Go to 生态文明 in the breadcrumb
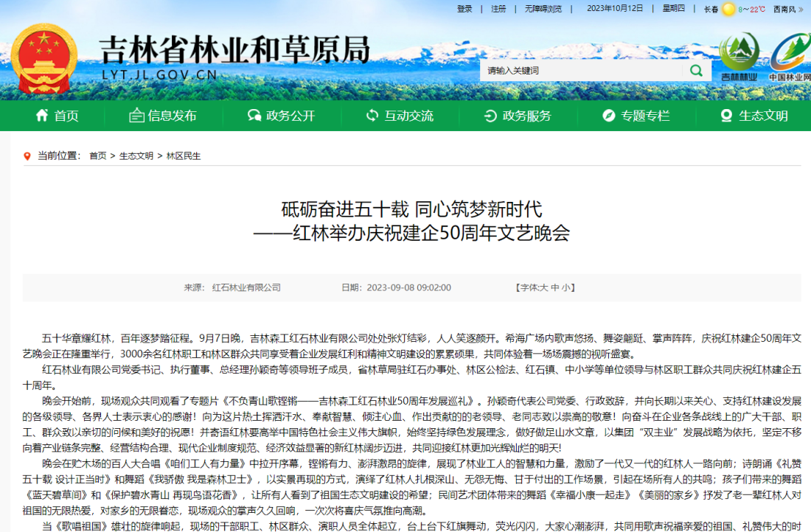 (x=136, y=156)
